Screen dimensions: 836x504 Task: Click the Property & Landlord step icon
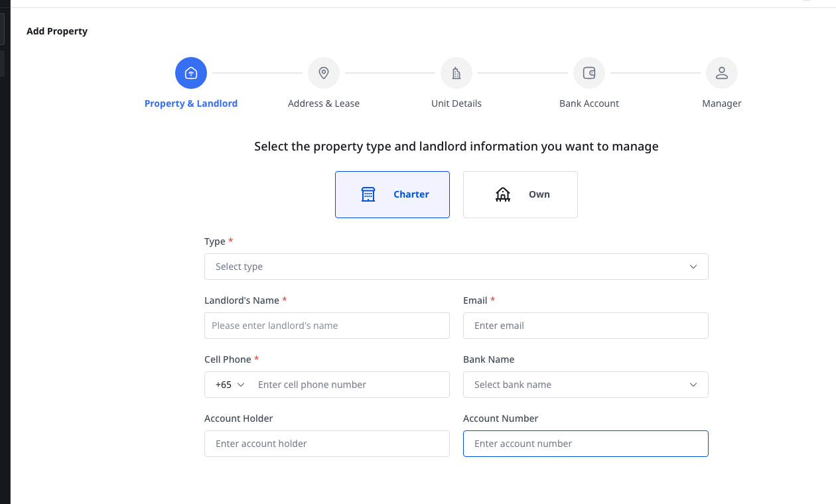pyautogui.click(x=191, y=73)
